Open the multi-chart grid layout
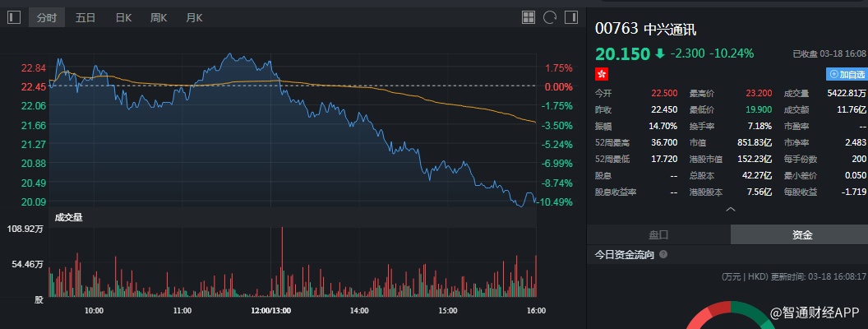 coord(529,17)
